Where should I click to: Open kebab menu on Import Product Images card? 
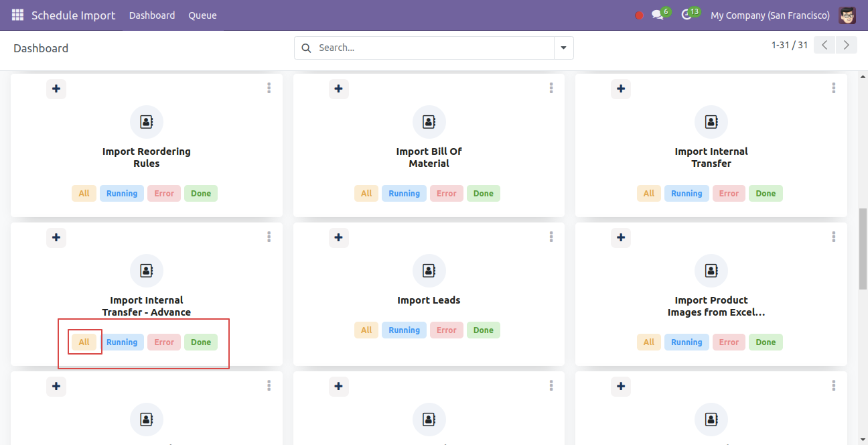[x=834, y=237]
